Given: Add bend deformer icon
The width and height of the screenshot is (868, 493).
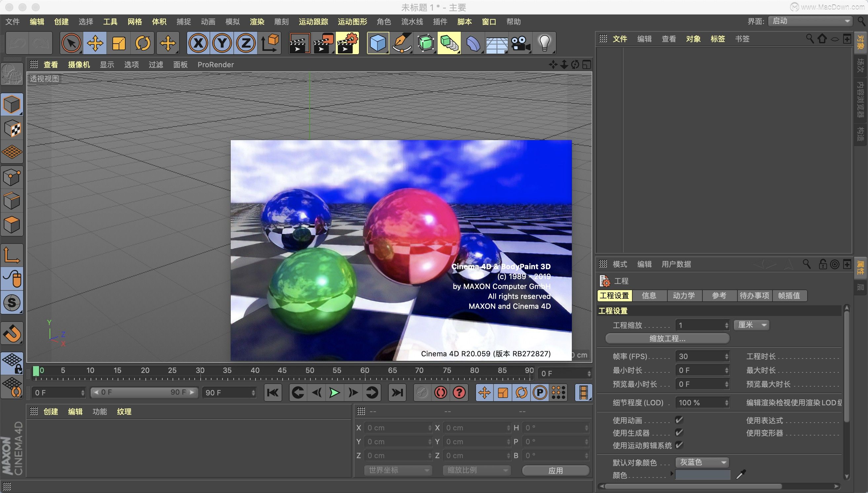Looking at the screenshot, I should (473, 43).
